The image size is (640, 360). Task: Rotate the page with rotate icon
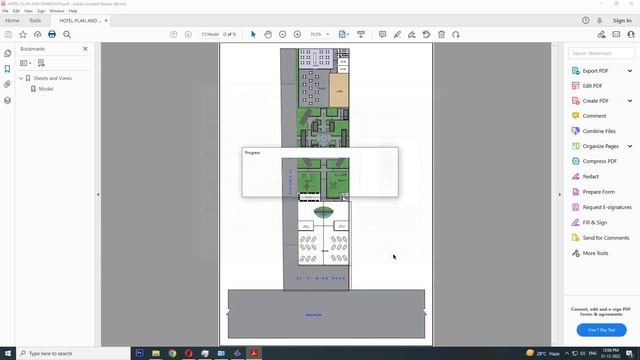coord(456,35)
